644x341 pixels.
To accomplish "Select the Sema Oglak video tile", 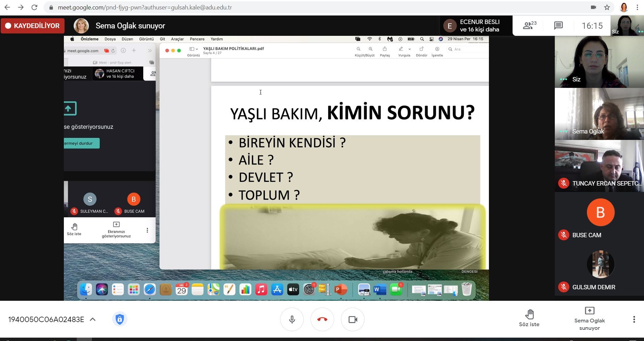I will (x=599, y=114).
